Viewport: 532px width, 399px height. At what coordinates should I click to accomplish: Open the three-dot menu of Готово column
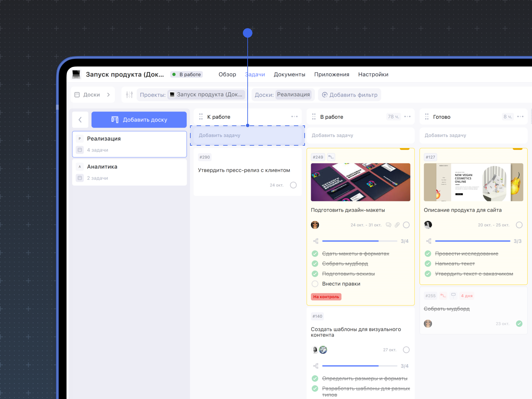520,117
